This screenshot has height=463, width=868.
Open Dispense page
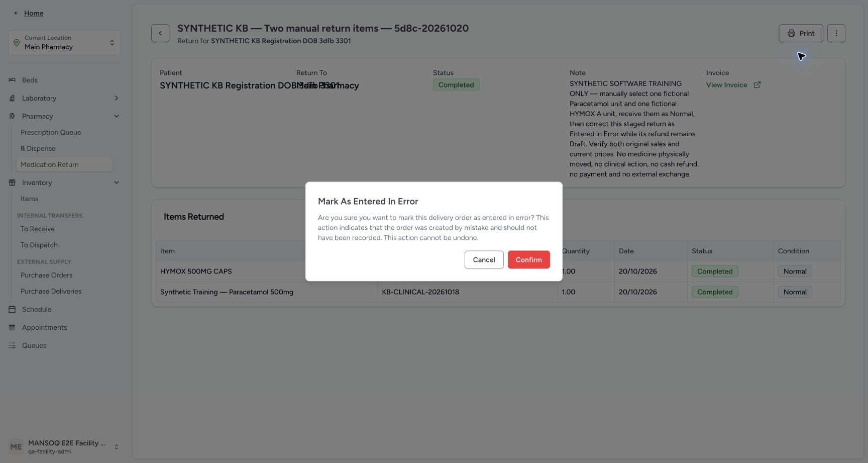coord(38,148)
